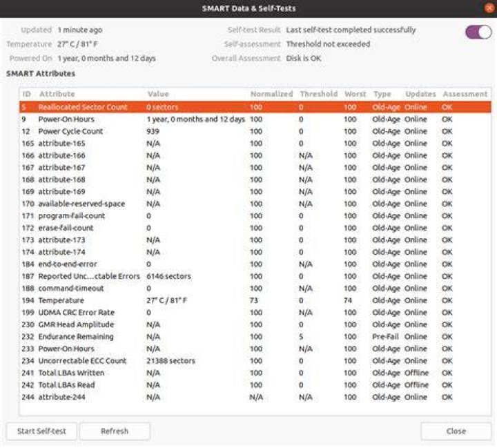This screenshot has height=448, width=497.
Task: Select the attribute-165 row
Action: (x=255, y=144)
